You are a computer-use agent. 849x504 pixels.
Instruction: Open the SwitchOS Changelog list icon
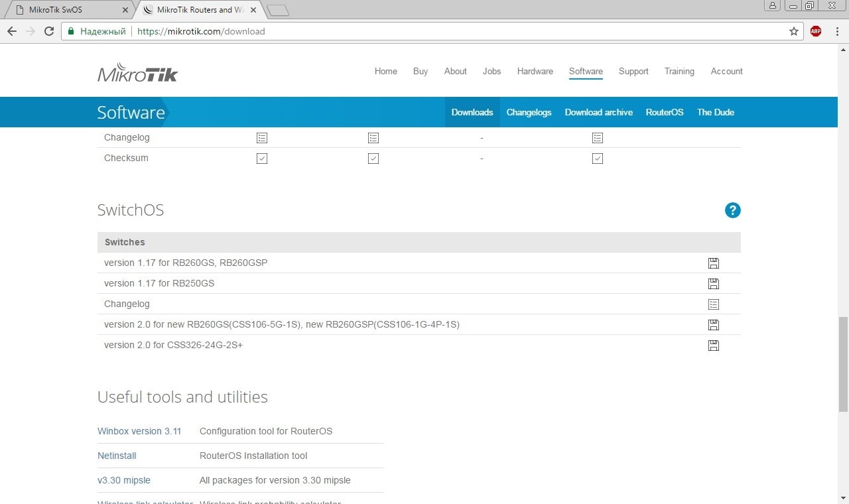[x=713, y=304]
